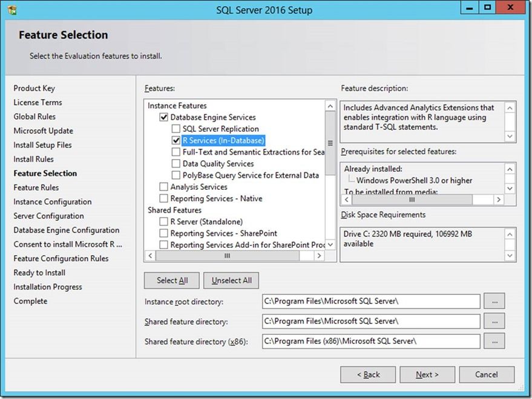The height and width of the screenshot is (399, 532).
Task: Click disk space box scroll up arrow
Action: point(510,234)
